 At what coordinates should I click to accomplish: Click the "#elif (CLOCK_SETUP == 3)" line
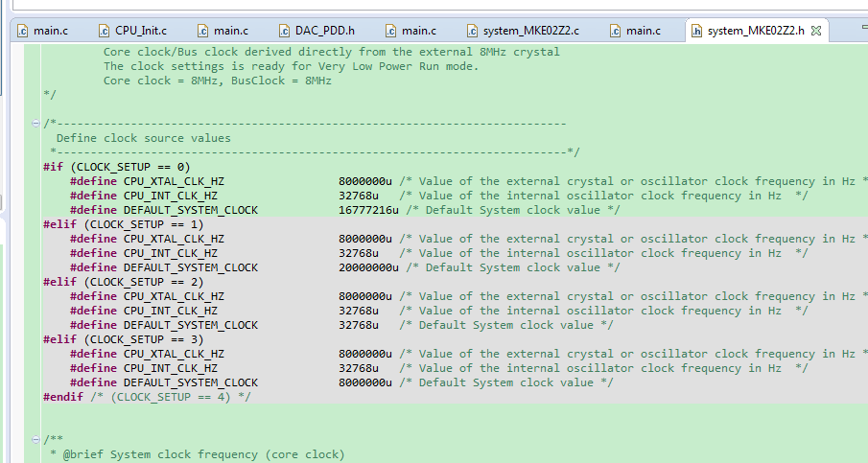coord(123,339)
